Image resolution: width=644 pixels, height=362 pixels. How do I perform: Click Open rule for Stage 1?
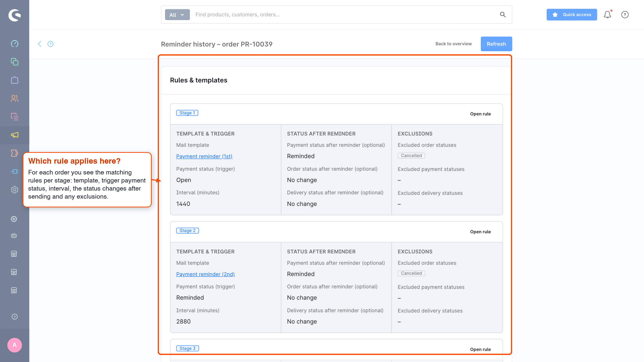pos(480,114)
